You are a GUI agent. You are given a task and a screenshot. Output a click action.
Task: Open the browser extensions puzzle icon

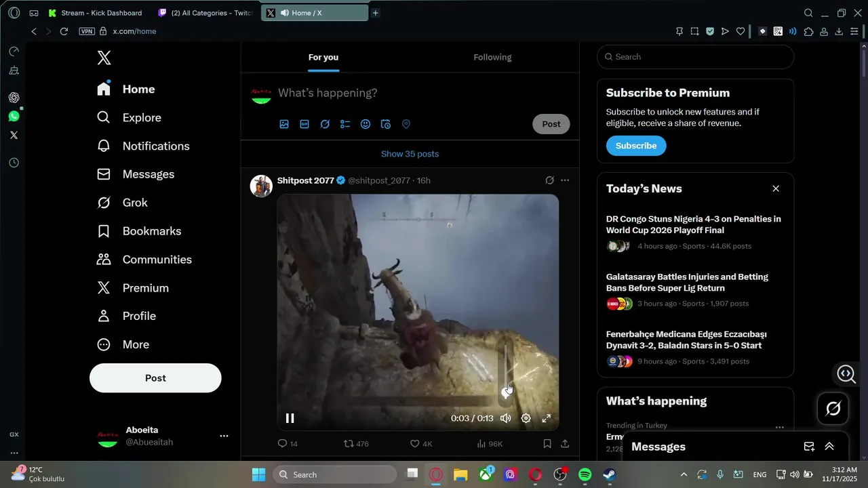pos(808,31)
